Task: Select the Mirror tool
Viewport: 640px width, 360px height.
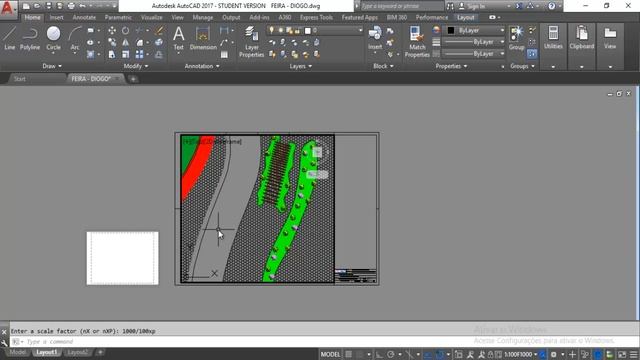Action: 125,42
